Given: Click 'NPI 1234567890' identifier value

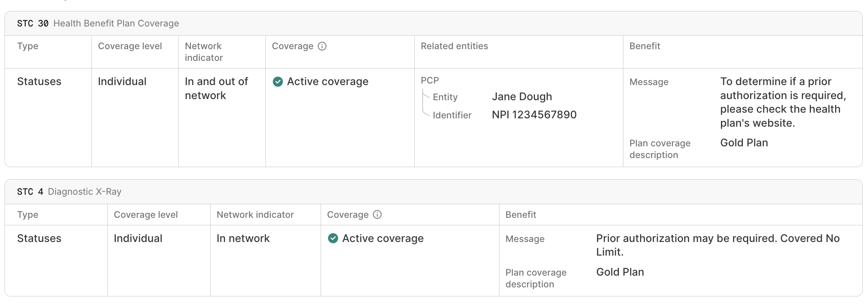Looking at the screenshot, I should pyautogui.click(x=534, y=115).
